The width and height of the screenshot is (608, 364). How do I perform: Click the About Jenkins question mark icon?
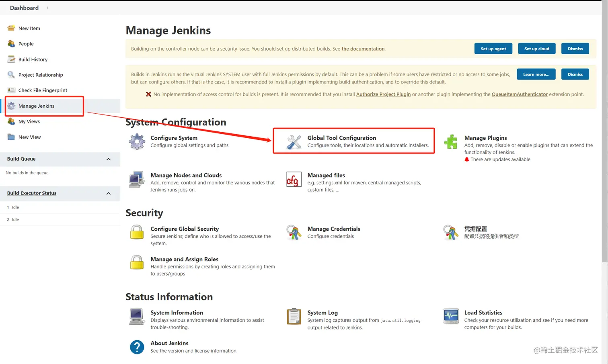click(x=137, y=347)
